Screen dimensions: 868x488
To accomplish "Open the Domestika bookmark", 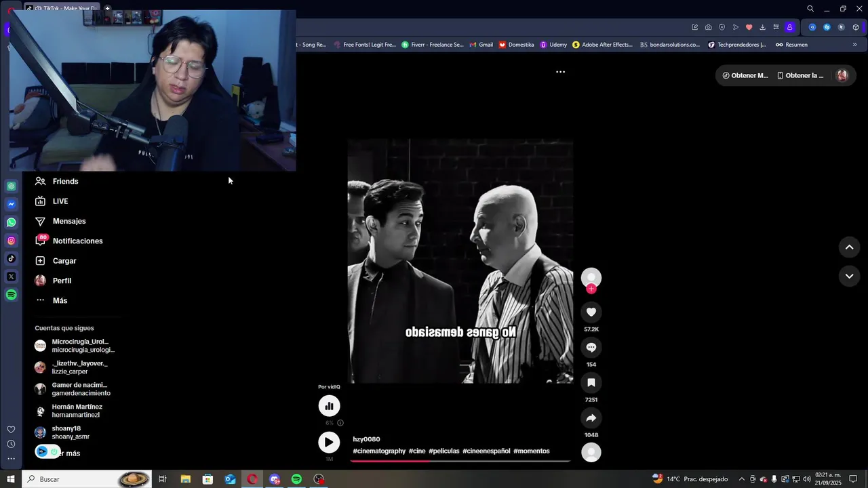I will [x=517, y=45].
